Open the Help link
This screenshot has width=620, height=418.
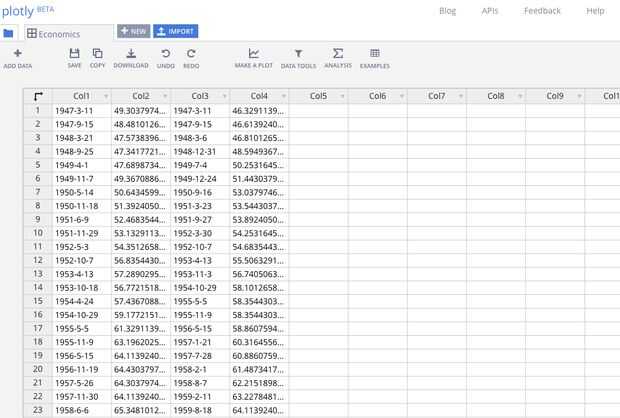tap(595, 11)
